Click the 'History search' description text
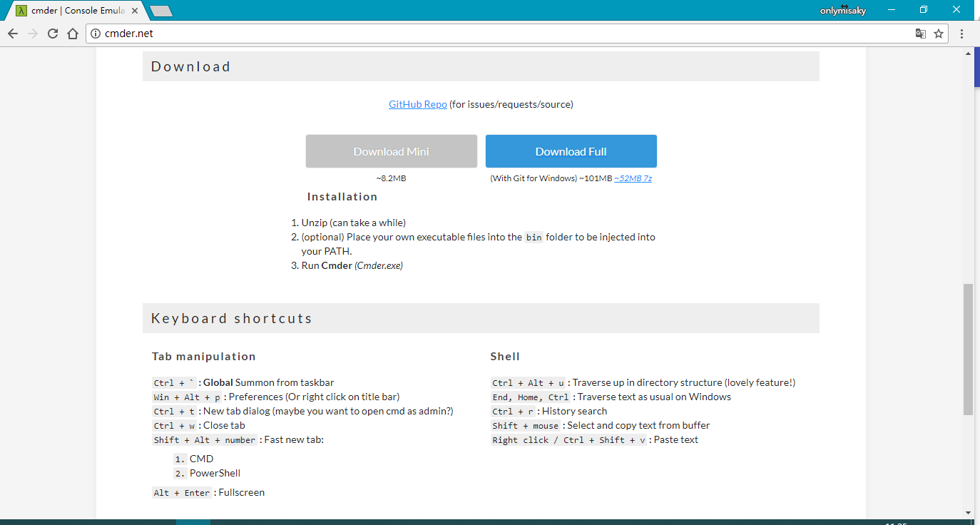Image resolution: width=980 pixels, height=525 pixels. tap(575, 411)
